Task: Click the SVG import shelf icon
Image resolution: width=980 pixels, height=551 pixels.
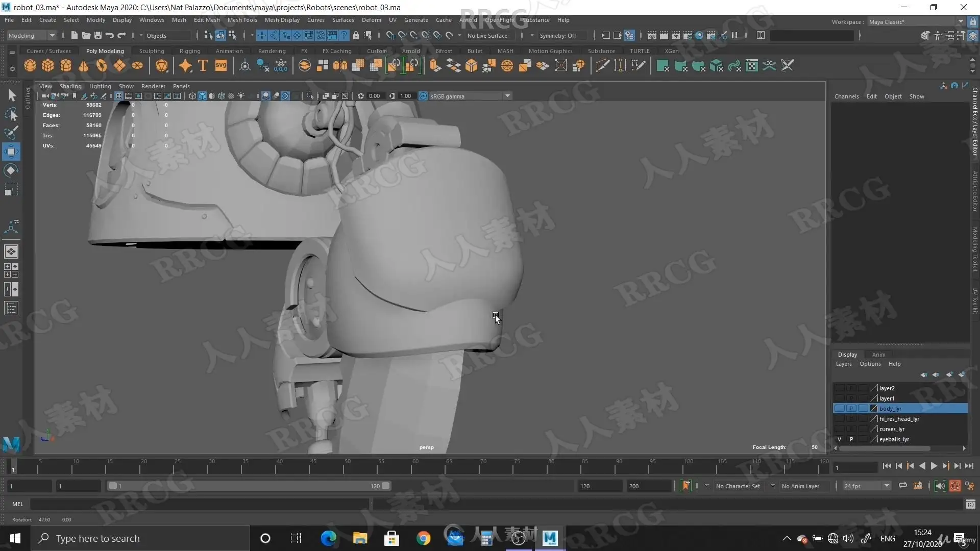Action: (x=220, y=66)
